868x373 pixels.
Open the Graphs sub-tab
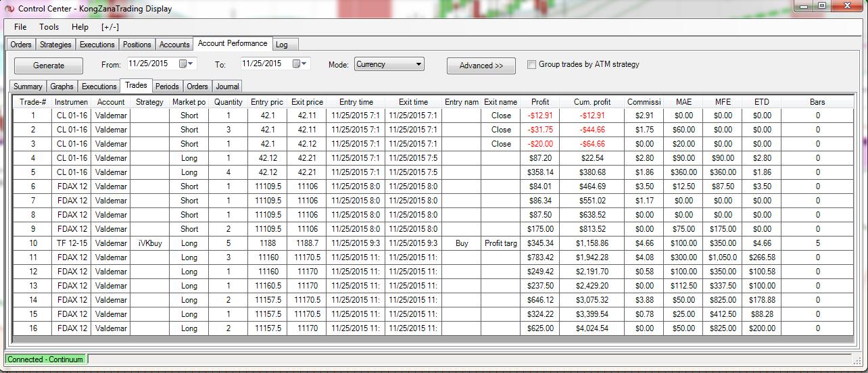62,86
